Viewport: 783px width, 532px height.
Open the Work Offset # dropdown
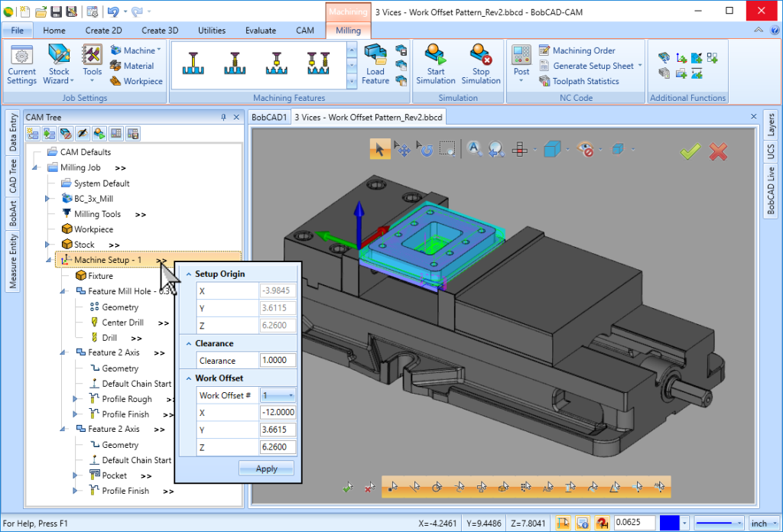[291, 395]
